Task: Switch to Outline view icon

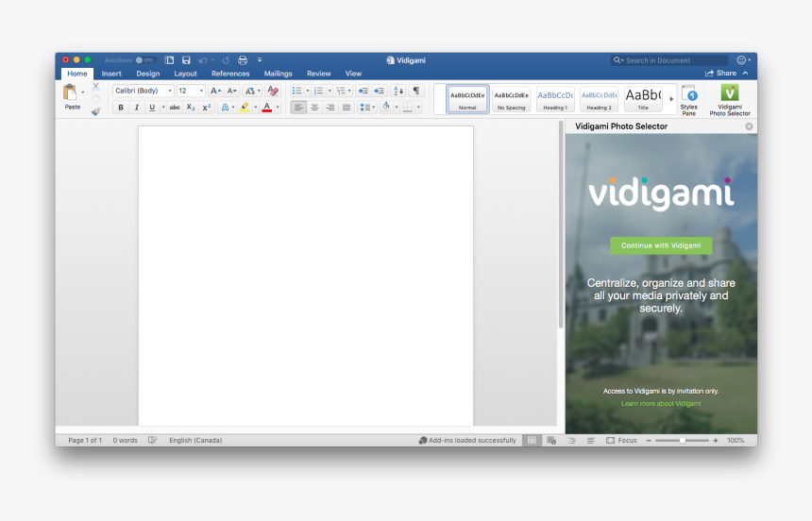Action: 571,440
